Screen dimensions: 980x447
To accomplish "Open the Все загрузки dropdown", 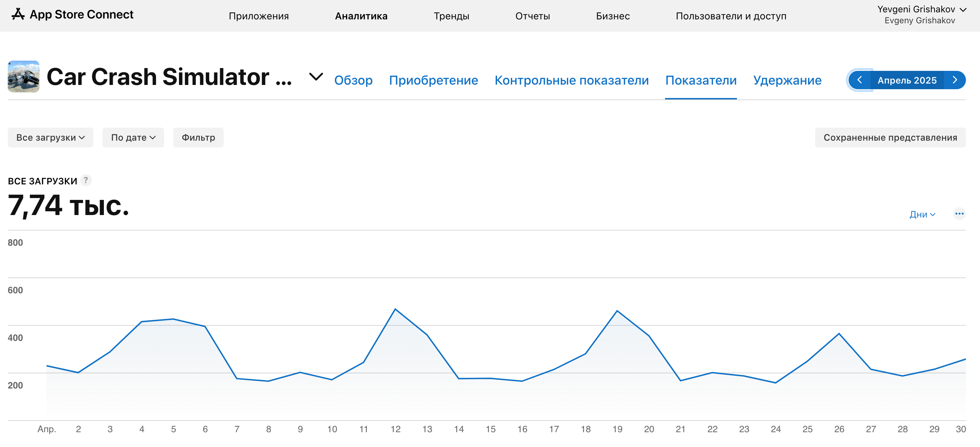I will pyautogui.click(x=50, y=137).
